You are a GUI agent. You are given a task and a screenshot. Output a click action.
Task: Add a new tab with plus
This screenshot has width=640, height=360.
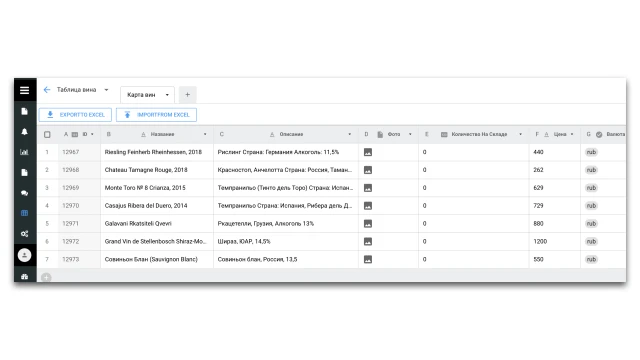[187, 95]
